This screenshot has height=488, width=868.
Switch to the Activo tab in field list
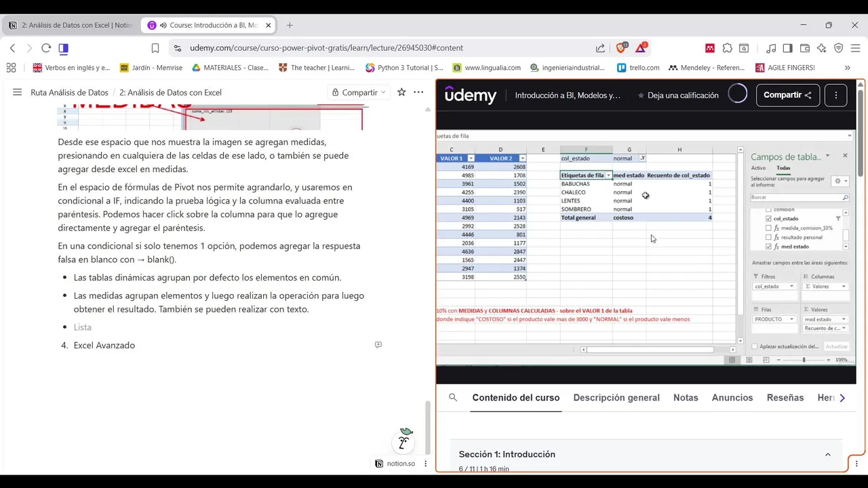click(x=758, y=168)
